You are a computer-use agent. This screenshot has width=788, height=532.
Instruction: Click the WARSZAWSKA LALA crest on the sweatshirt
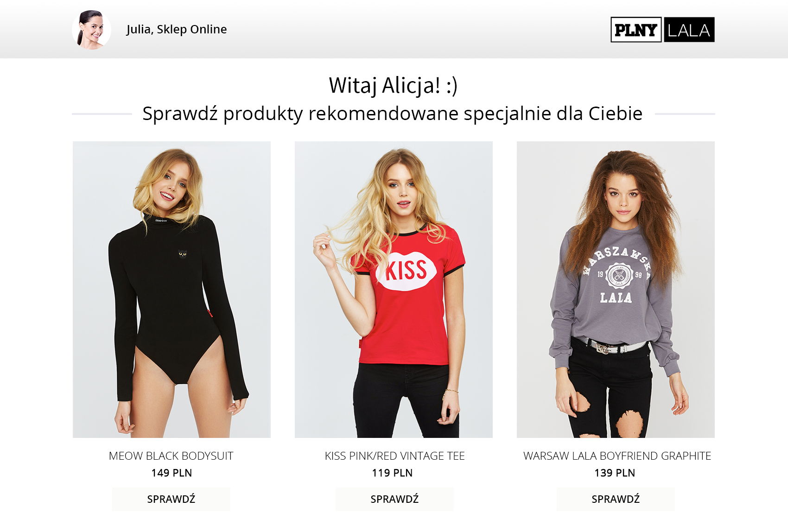coord(617,274)
